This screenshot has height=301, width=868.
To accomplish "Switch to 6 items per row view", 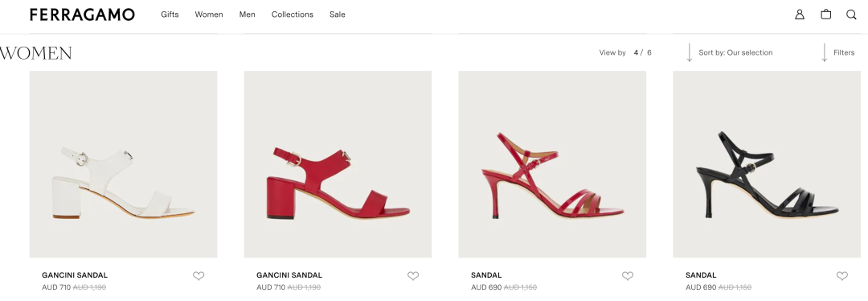I will point(649,52).
